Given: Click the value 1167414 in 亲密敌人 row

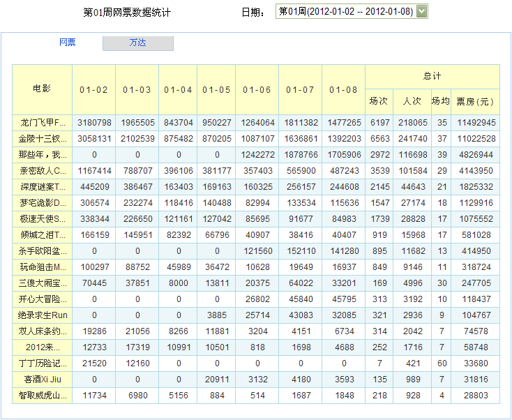Looking at the screenshot, I should point(94,171).
